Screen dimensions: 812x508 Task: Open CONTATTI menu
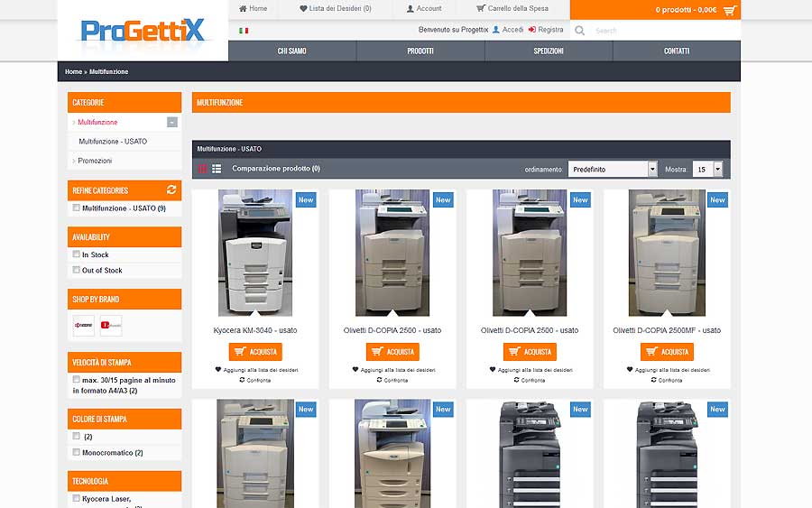(x=677, y=51)
